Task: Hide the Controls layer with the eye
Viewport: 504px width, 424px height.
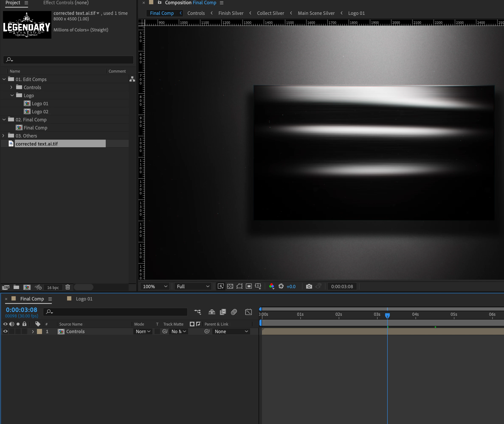Action: click(x=5, y=331)
